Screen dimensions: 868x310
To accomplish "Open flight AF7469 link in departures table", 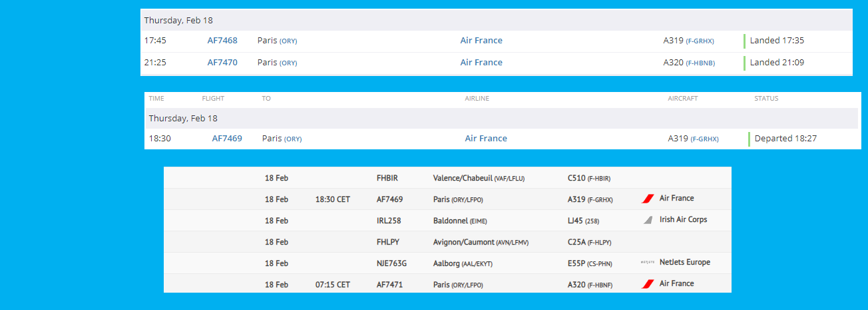I will coord(227,139).
